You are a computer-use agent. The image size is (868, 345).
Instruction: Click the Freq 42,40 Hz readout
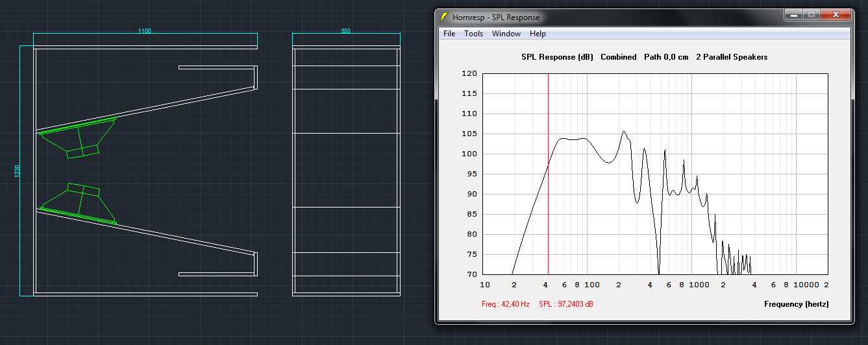[x=506, y=304]
